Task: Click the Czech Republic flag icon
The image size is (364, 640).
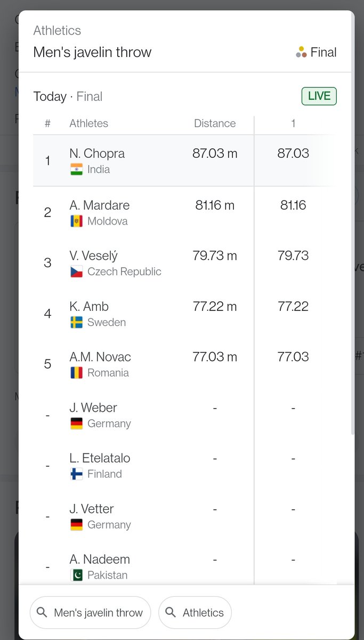Action: pos(76,271)
